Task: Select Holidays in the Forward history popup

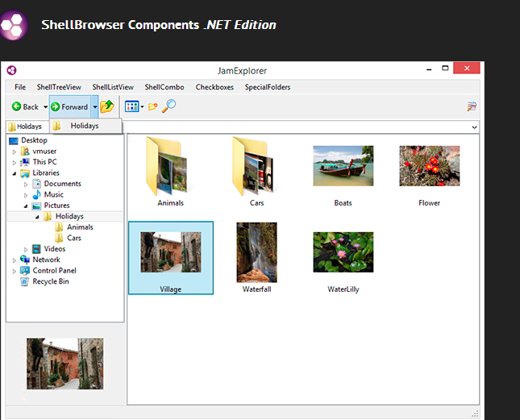Action: [x=85, y=126]
